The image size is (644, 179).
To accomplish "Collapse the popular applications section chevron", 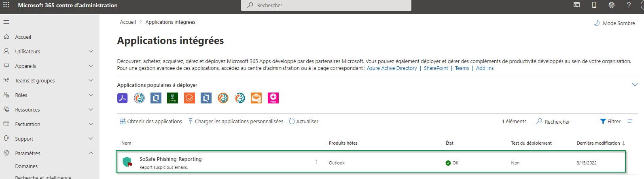I will (634, 85).
